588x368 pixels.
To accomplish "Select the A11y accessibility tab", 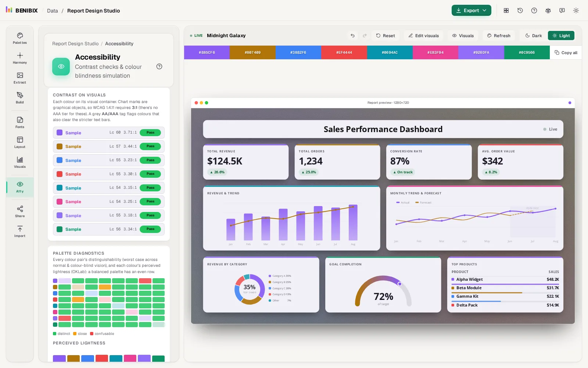I will point(20,187).
